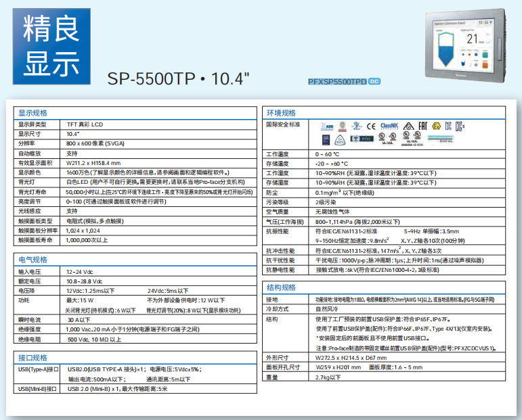Click the resolution 800 x 600 像素 (SVGA)
522x420 pixels.
(95, 143)
